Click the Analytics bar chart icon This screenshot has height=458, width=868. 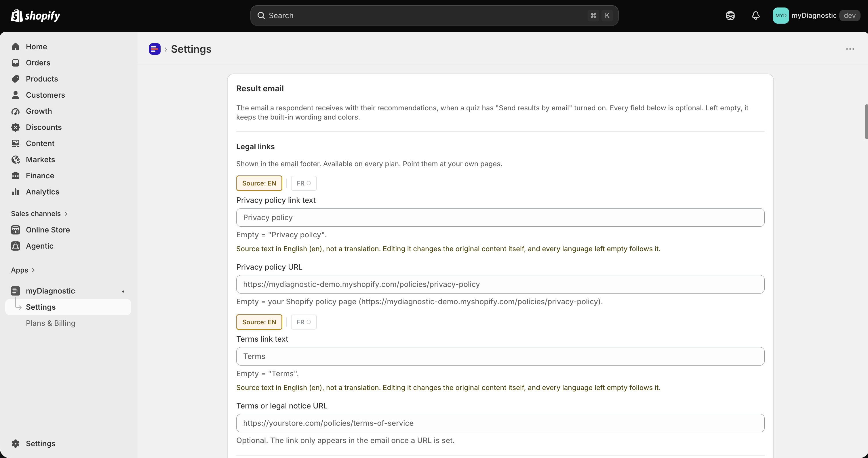click(16, 192)
